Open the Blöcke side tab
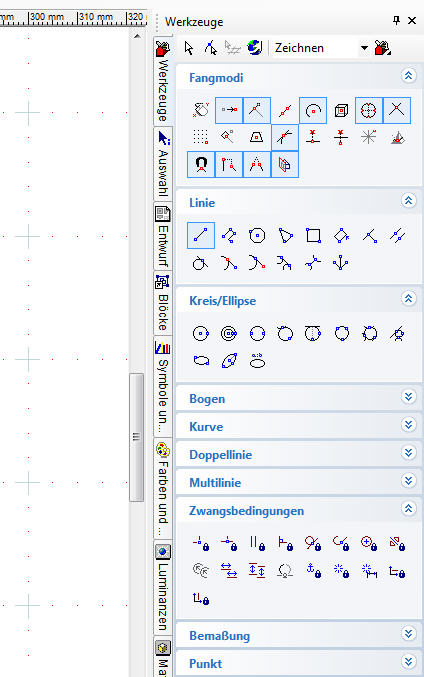This screenshot has width=424, height=677. pyautogui.click(x=163, y=303)
